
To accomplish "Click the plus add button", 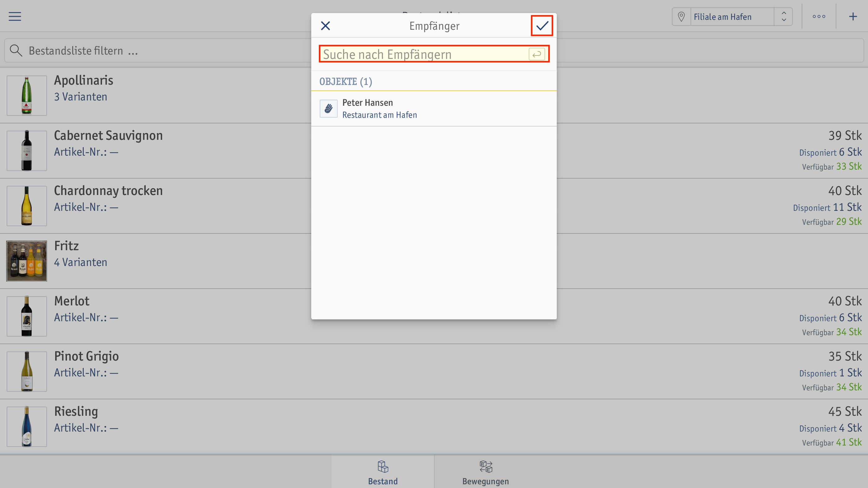I will pyautogui.click(x=853, y=16).
